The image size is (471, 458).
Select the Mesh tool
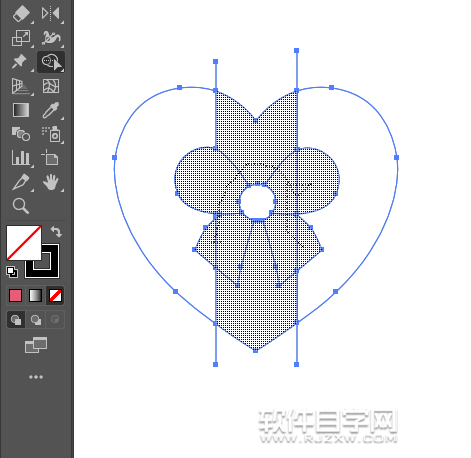click(51, 86)
